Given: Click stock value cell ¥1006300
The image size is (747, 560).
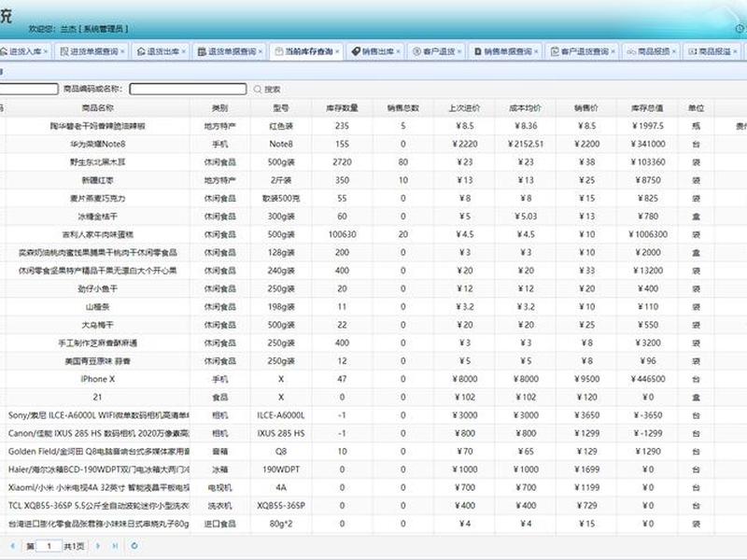Looking at the screenshot, I should (x=647, y=234).
